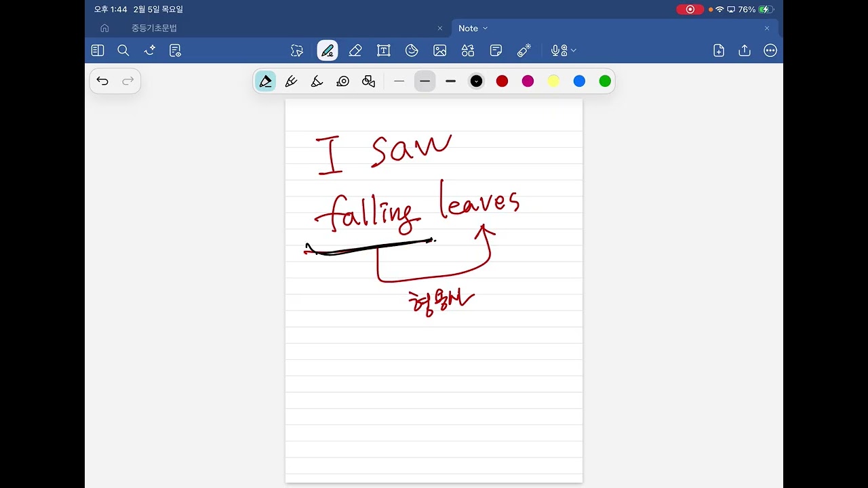Image resolution: width=868 pixels, height=488 pixels.
Task: Go to the home tab icon
Action: tap(104, 28)
